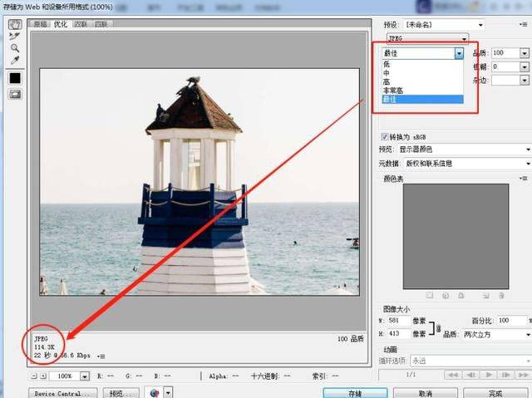Click the web-shift color table icon
The image size is (532, 398).
446,296
